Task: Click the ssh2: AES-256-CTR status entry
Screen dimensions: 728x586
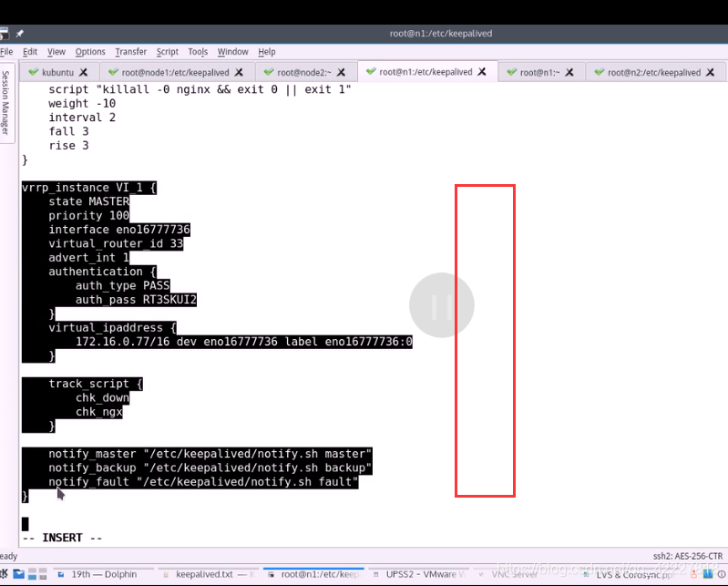Action: pyautogui.click(x=688, y=556)
